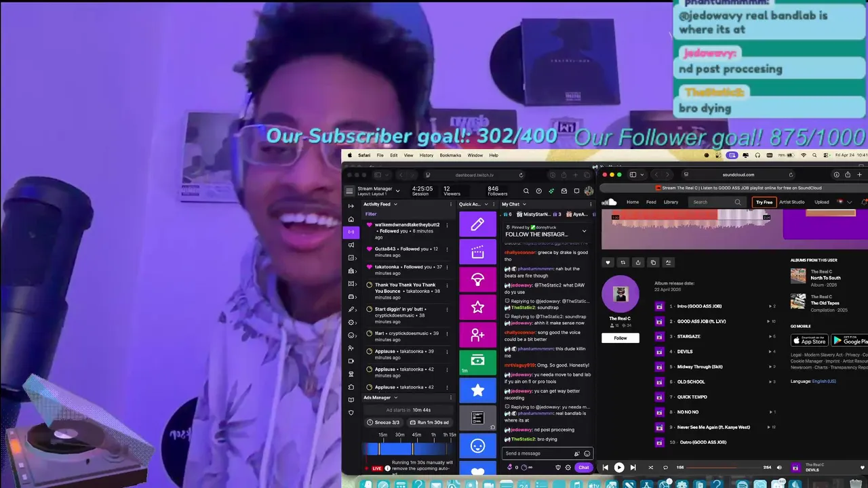The height and width of the screenshot is (488, 868).
Task: Toggle repost under SoundCloud waveform
Action: (623, 262)
